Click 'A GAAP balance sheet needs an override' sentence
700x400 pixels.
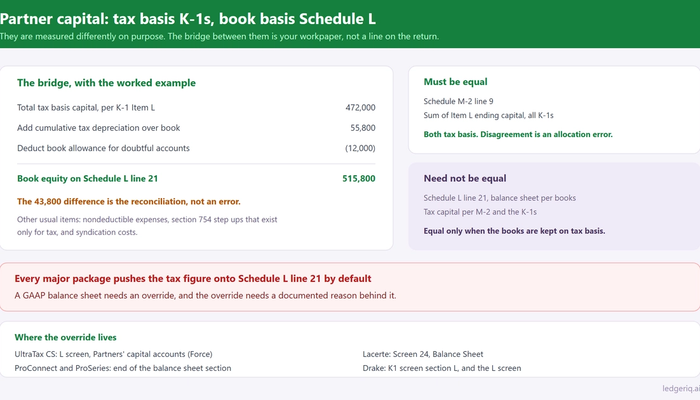[205, 296]
